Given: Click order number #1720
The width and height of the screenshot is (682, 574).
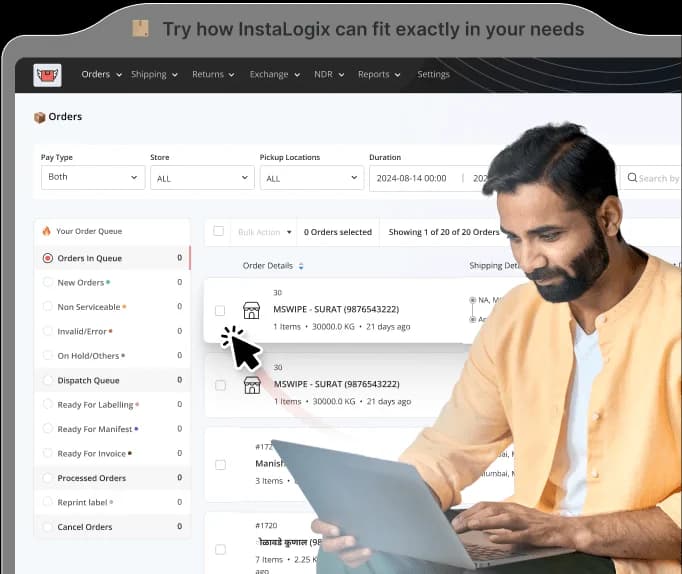Looking at the screenshot, I should pos(266,525).
